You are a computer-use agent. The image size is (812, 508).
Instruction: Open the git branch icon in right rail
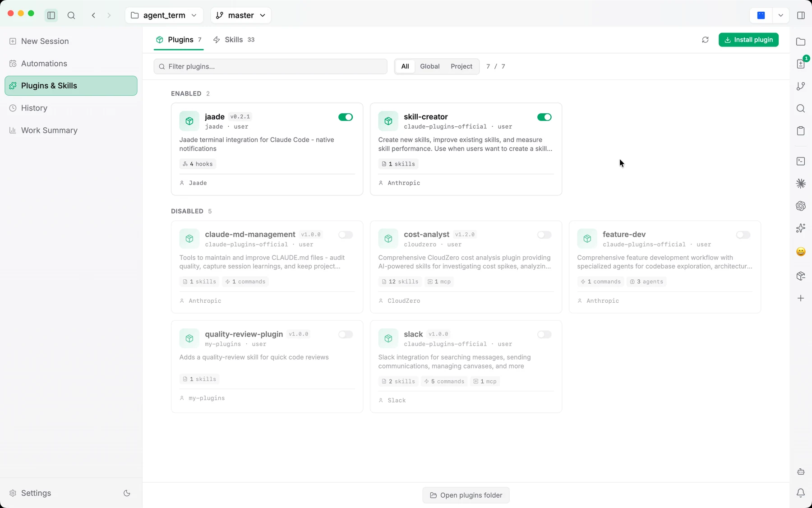point(801,86)
